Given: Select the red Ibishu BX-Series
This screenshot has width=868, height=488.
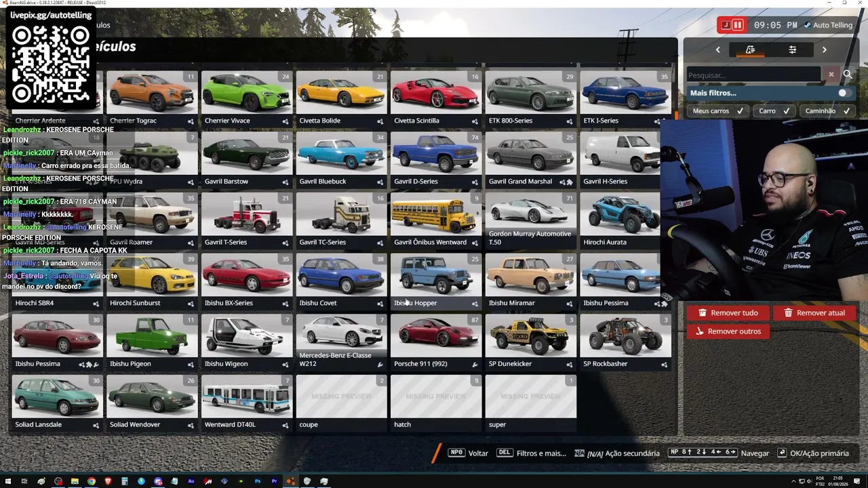Looking at the screenshot, I should (x=247, y=281).
